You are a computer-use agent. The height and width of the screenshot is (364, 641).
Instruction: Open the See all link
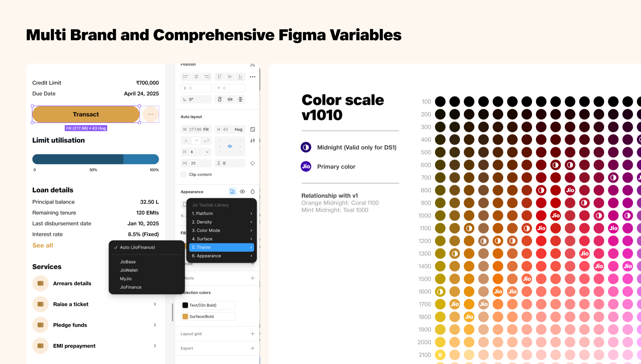(43, 245)
